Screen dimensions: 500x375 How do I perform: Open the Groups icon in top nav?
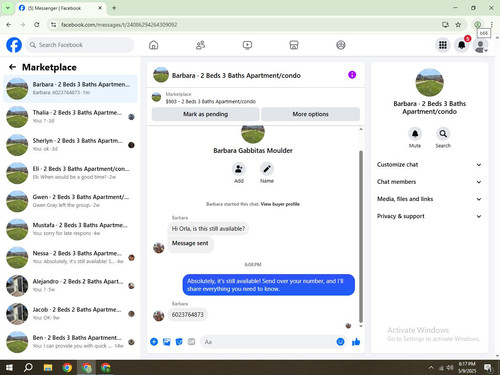click(x=341, y=45)
